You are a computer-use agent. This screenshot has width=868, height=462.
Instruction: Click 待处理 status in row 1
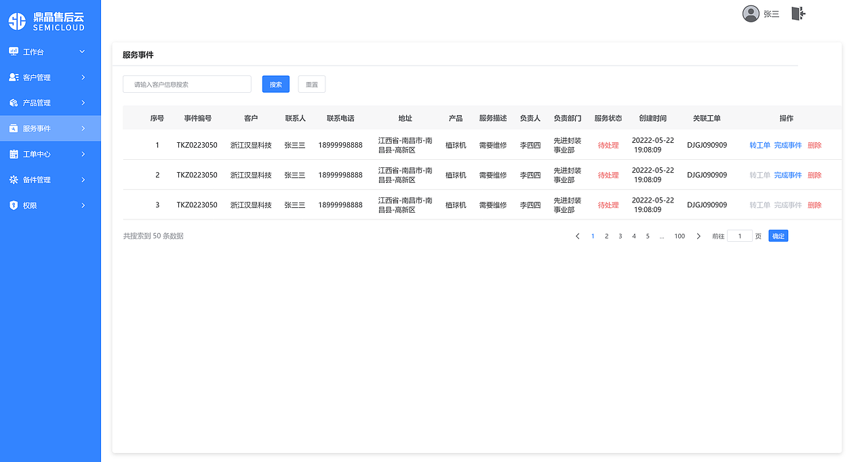608,145
